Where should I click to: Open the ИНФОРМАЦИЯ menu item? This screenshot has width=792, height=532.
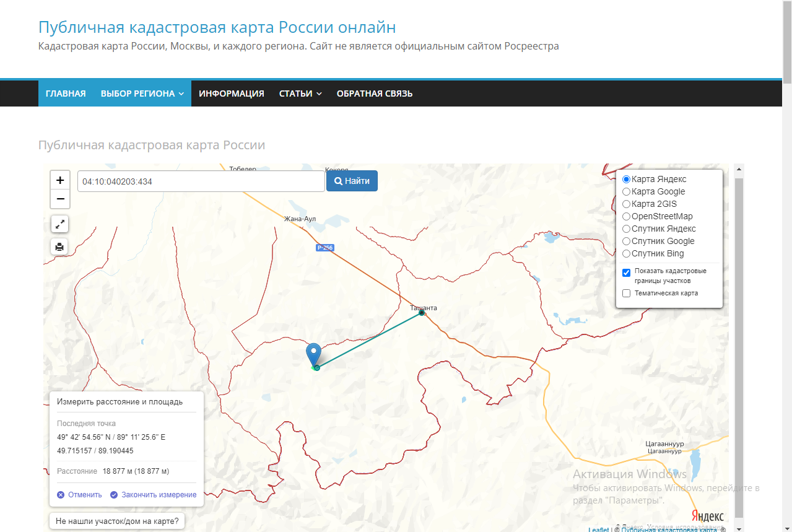(x=232, y=94)
